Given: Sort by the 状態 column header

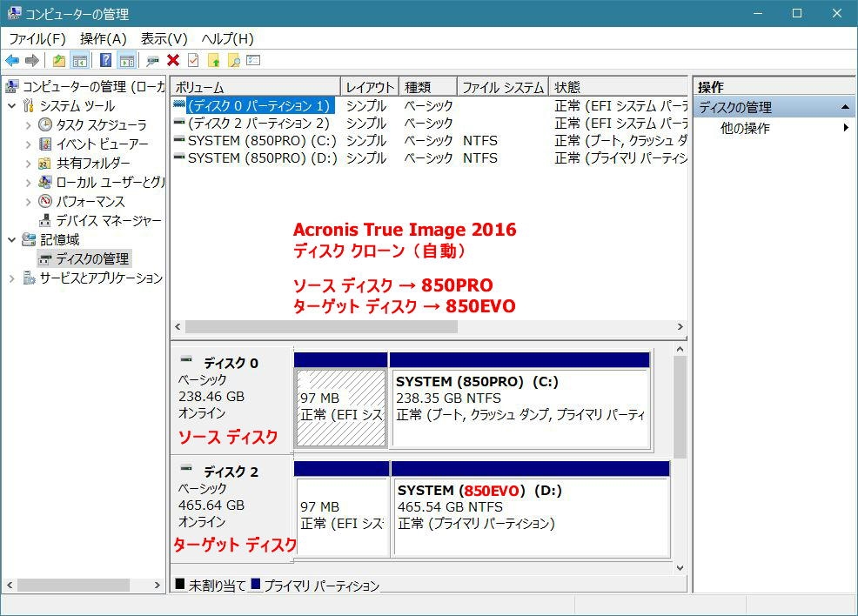Looking at the screenshot, I should point(619,87).
